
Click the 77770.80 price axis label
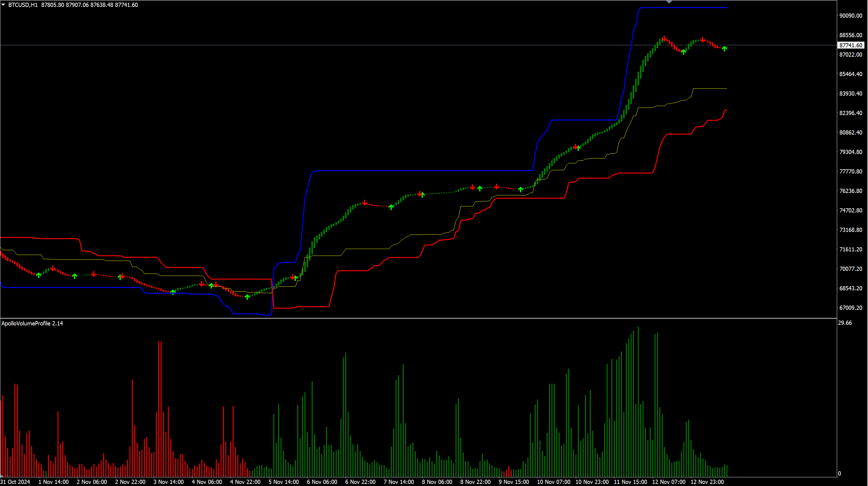tap(851, 171)
